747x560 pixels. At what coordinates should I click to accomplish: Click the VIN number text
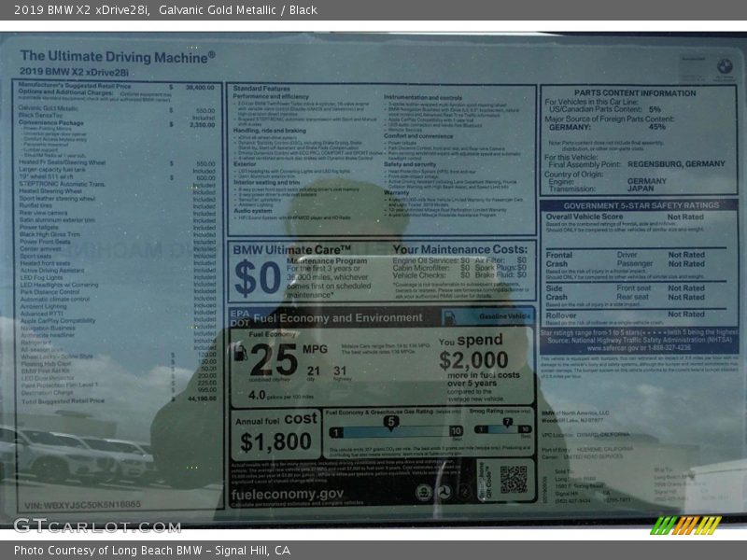[x=82, y=504]
